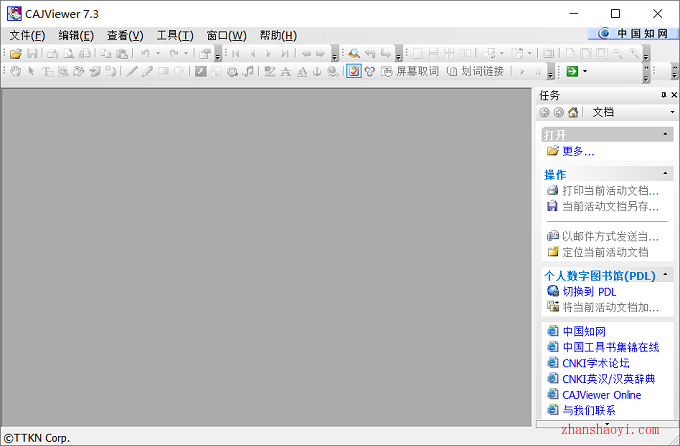
Task: Click the Undo arrow icon
Action: point(145,53)
